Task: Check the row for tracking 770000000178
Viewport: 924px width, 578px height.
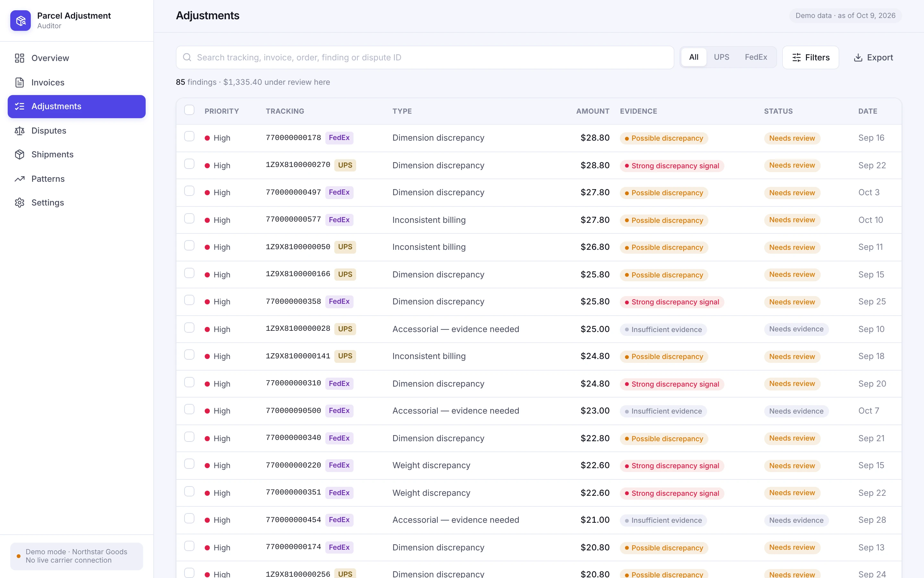Action: point(189,136)
